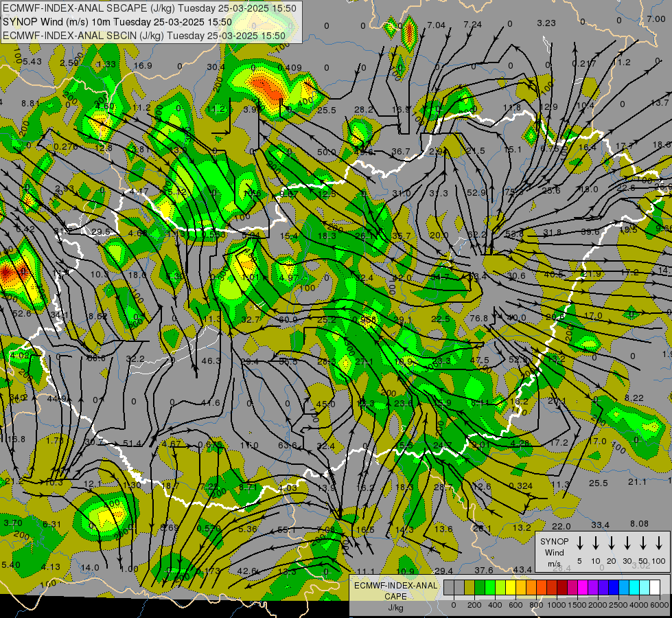The height and width of the screenshot is (618, 672).
Task: Click the station value '0.276'
Action: (x=66, y=147)
